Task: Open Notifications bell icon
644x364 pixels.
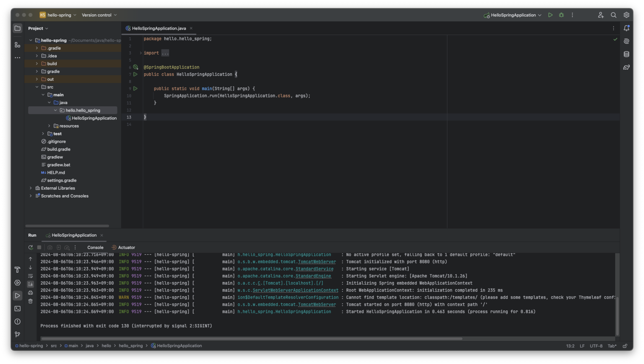Action: (x=626, y=28)
